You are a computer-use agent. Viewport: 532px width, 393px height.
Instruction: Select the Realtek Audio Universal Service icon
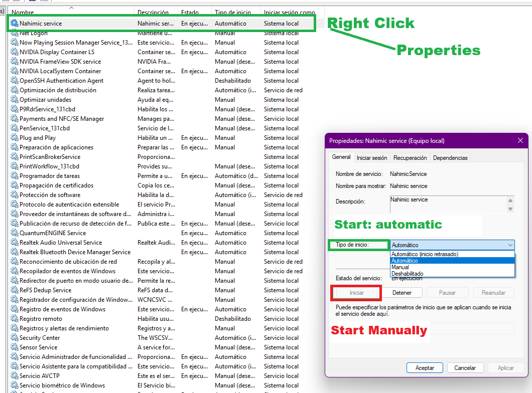pyautogui.click(x=15, y=243)
